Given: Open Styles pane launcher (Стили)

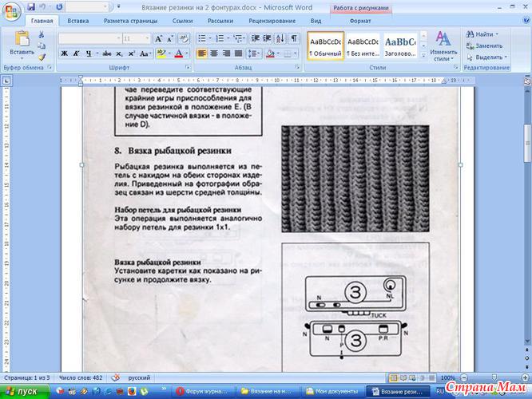Looking at the screenshot, I should pyautogui.click(x=455, y=68).
